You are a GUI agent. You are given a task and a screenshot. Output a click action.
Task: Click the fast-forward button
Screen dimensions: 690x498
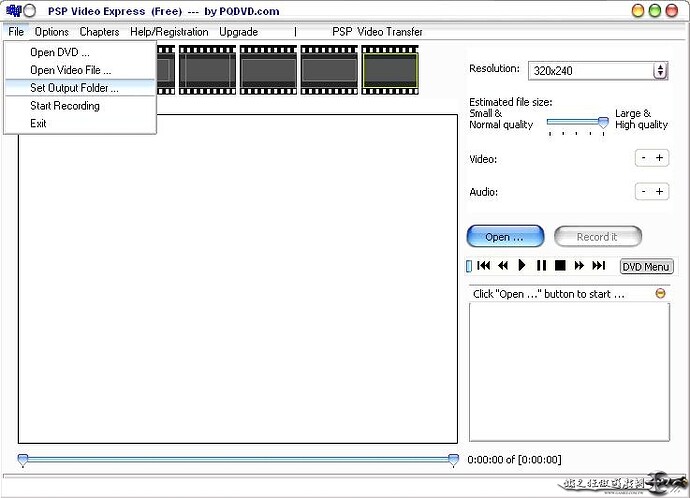(x=579, y=265)
